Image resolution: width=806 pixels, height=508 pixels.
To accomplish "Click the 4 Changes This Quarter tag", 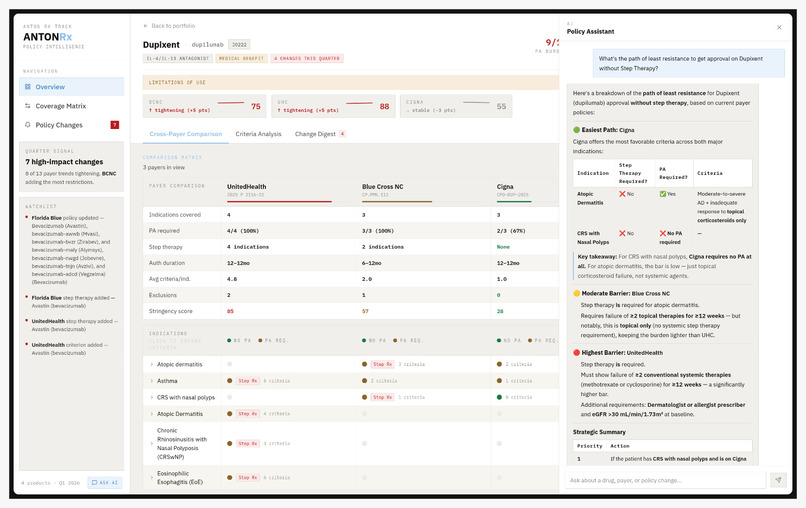I will coord(307,59).
